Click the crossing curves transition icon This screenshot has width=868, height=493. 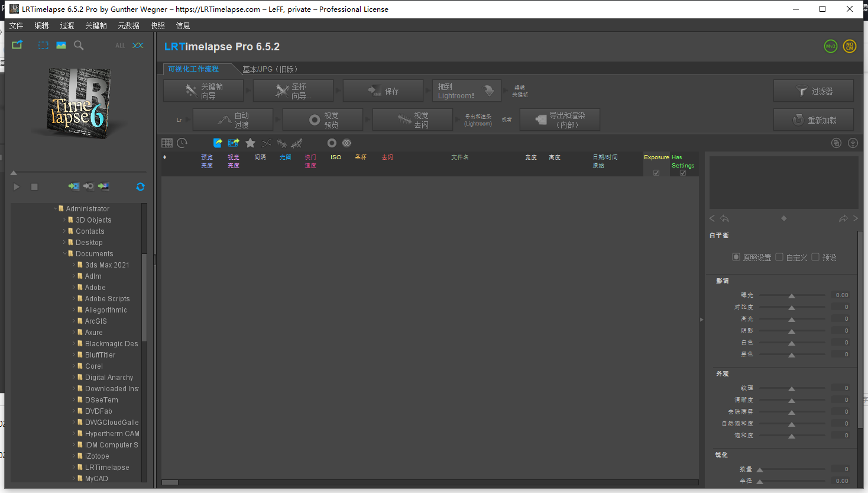point(267,143)
